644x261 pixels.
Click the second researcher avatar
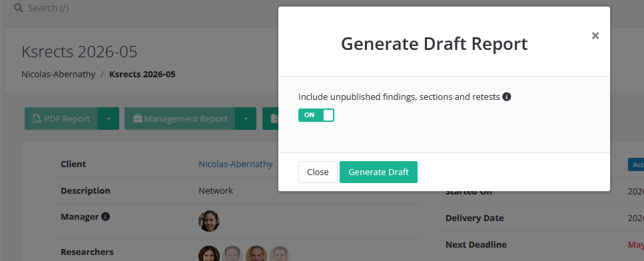pyautogui.click(x=233, y=254)
